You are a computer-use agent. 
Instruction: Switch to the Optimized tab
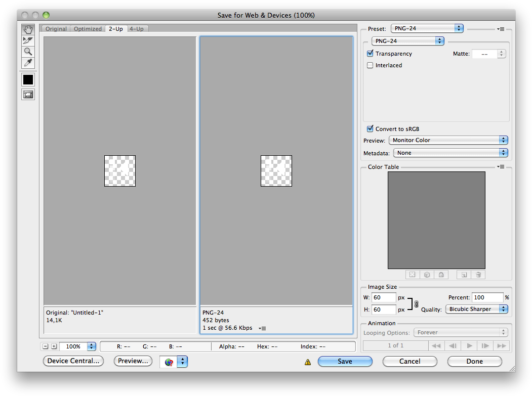click(87, 29)
